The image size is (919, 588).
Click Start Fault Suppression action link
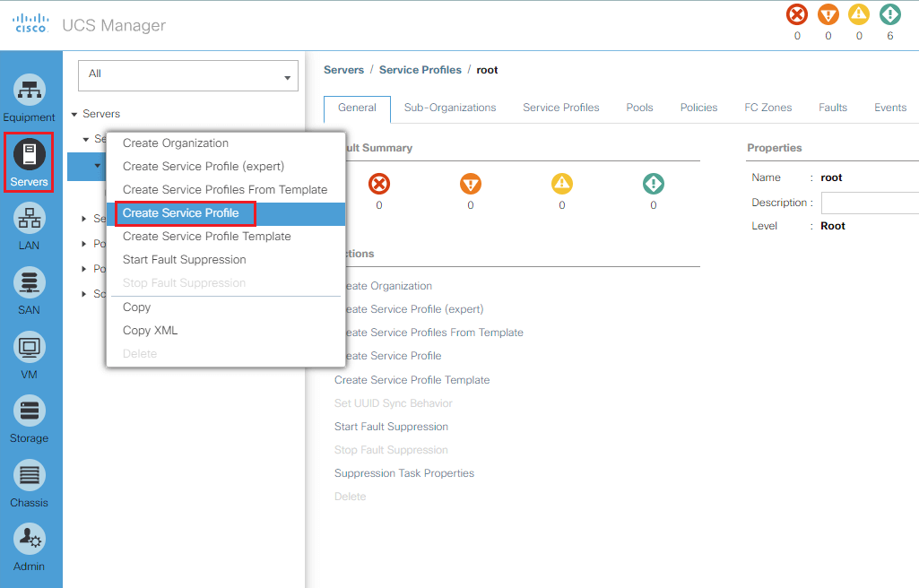(x=392, y=427)
